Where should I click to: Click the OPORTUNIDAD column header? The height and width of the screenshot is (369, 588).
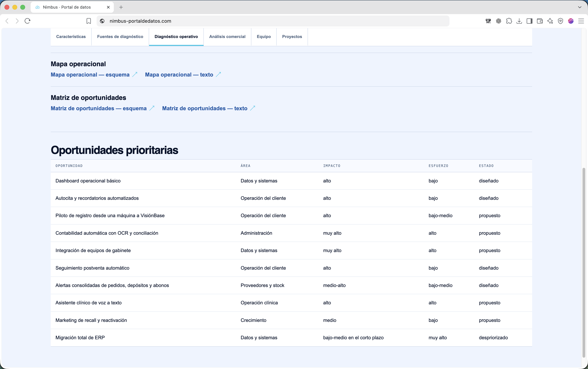[69, 166]
